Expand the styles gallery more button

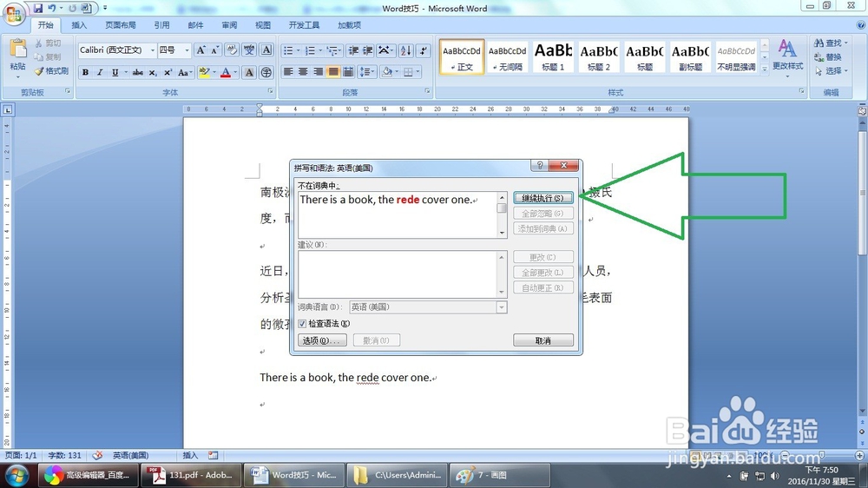[x=765, y=69]
